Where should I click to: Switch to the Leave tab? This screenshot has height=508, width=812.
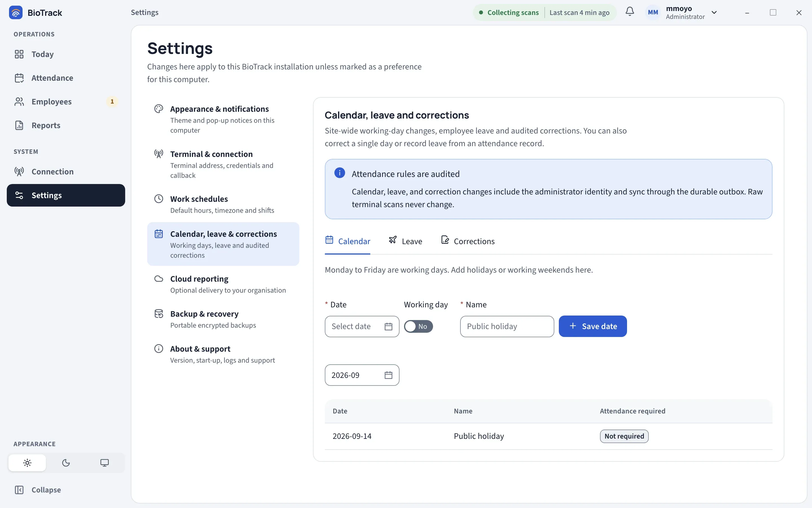(405, 241)
